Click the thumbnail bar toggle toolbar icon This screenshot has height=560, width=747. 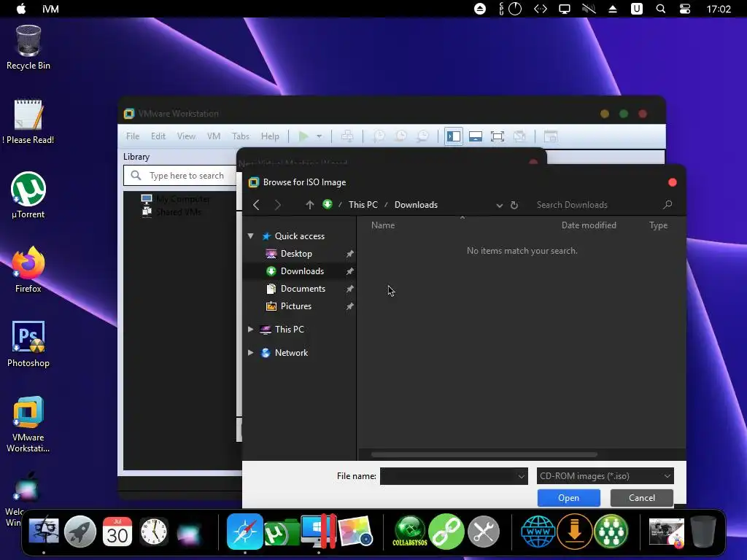[x=476, y=136]
